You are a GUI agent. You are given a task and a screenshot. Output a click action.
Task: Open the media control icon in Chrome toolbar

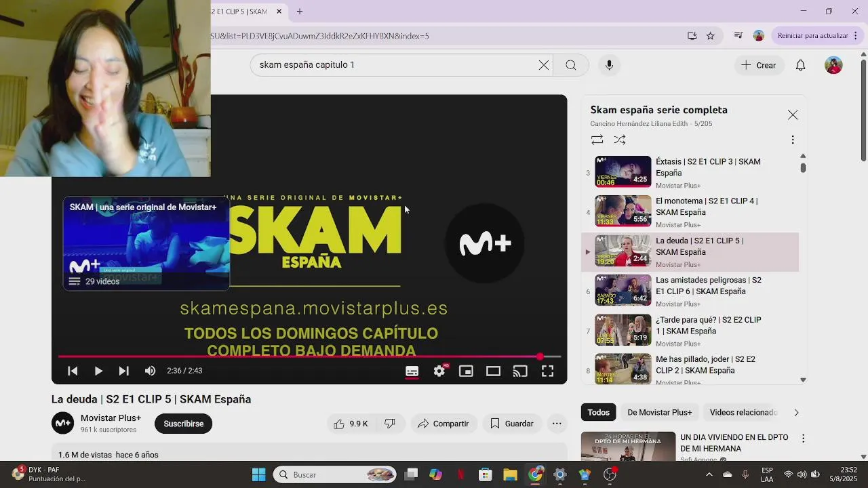738,36
